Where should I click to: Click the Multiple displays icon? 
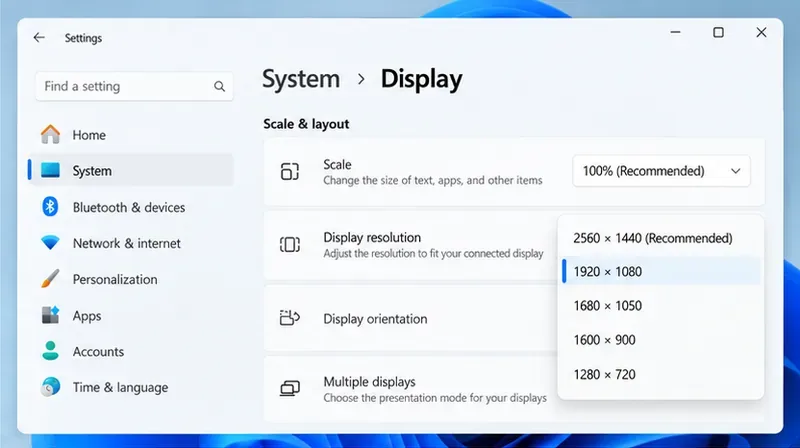[289, 389]
